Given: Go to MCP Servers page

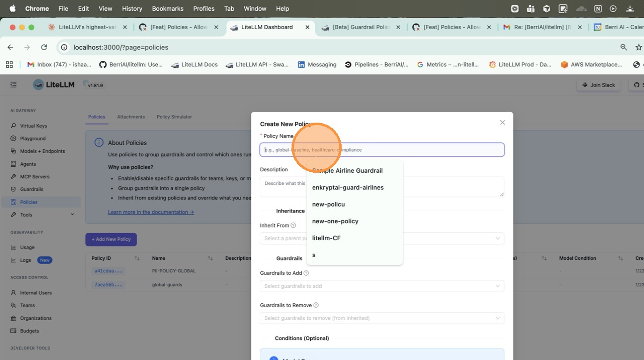Looking at the screenshot, I should [x=35, y=176].
